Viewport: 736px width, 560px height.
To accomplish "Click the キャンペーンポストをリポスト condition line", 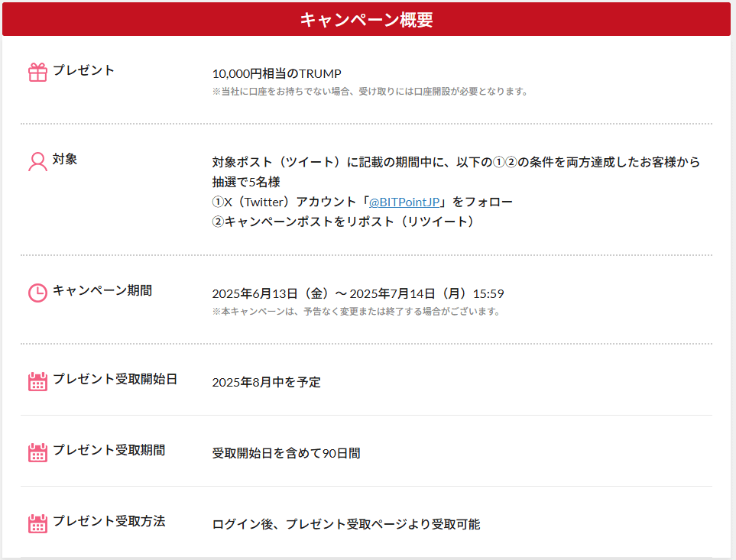I will click(x=343, y=222).
